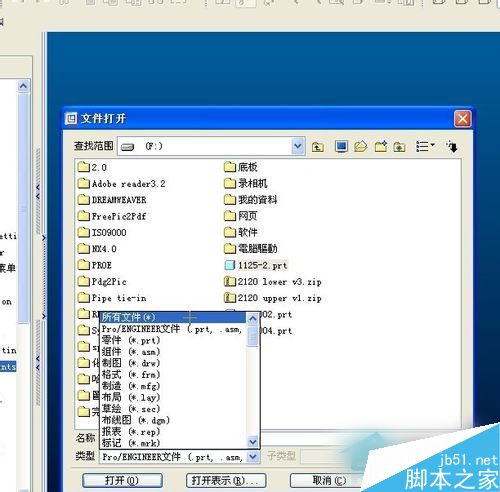Open the 2.0 folder

point(92,167)
